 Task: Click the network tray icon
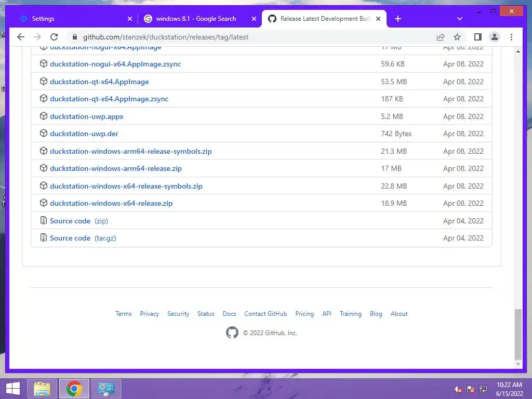483,389
